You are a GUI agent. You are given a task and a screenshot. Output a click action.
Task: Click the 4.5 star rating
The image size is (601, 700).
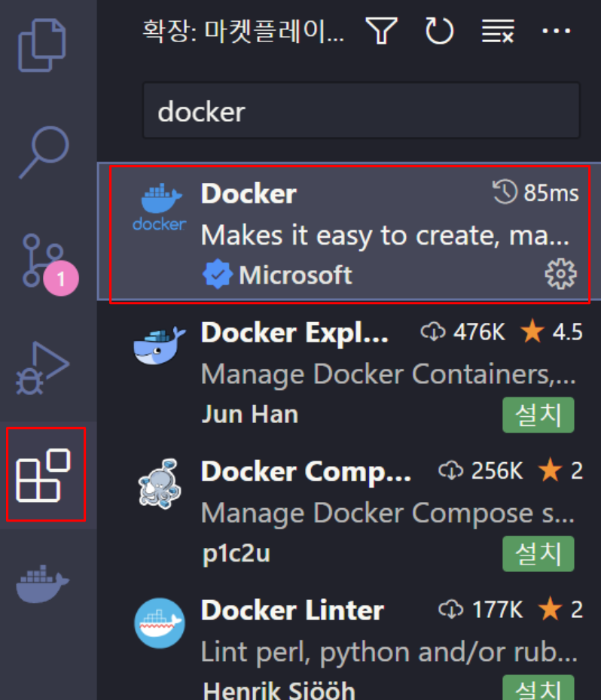pos(551,332)
